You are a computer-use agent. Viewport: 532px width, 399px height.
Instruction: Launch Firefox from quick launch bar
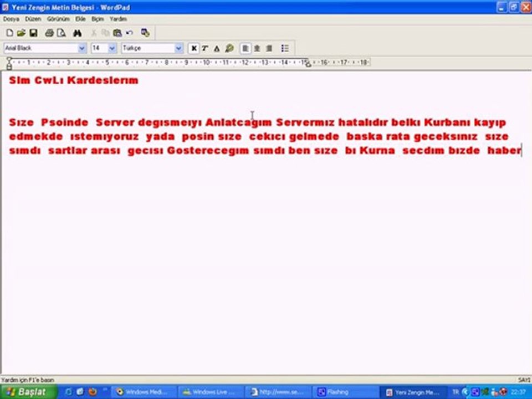93,392
